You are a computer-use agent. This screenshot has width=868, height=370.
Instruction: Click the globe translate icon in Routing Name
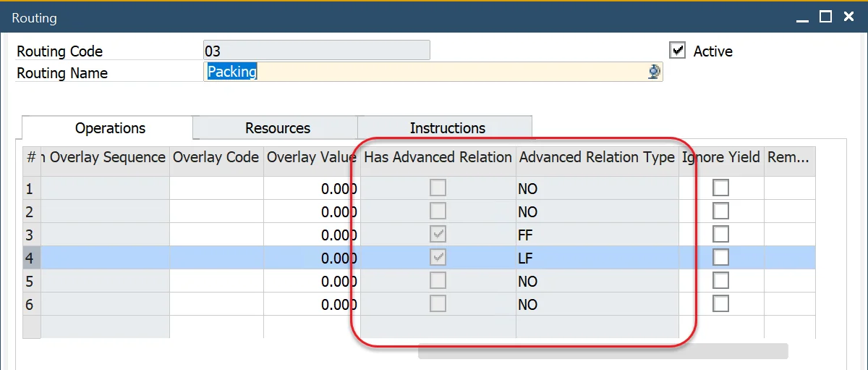click(654, 72)
